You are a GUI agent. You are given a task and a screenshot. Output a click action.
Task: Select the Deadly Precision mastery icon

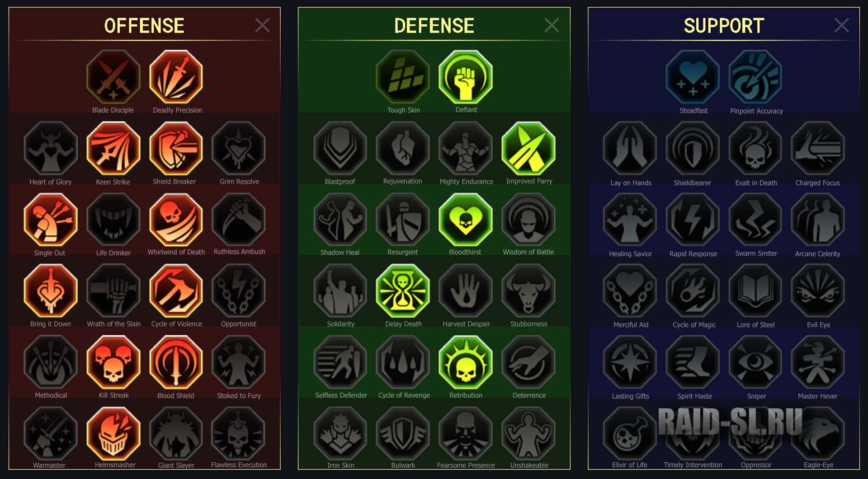tap(176, 77)
